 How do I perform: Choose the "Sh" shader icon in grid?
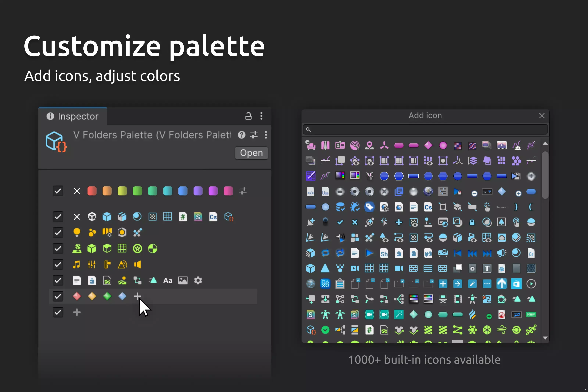coord(384,254)
